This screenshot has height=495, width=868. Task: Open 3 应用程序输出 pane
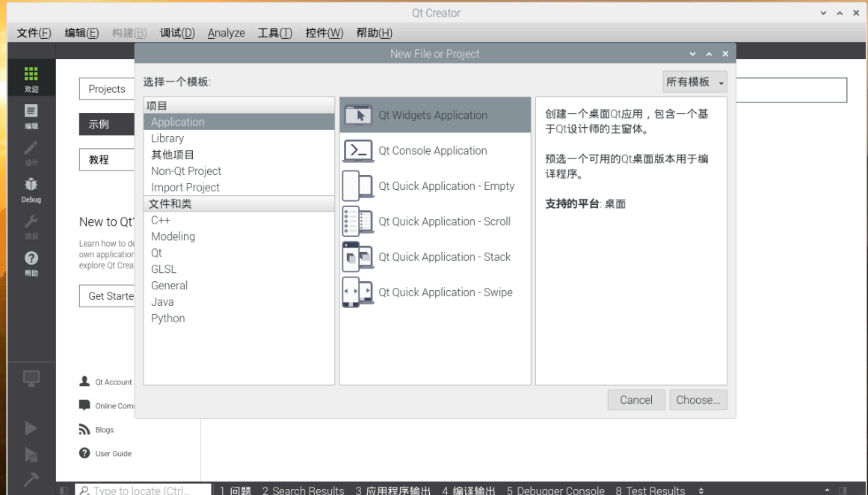tap(393, 490)
